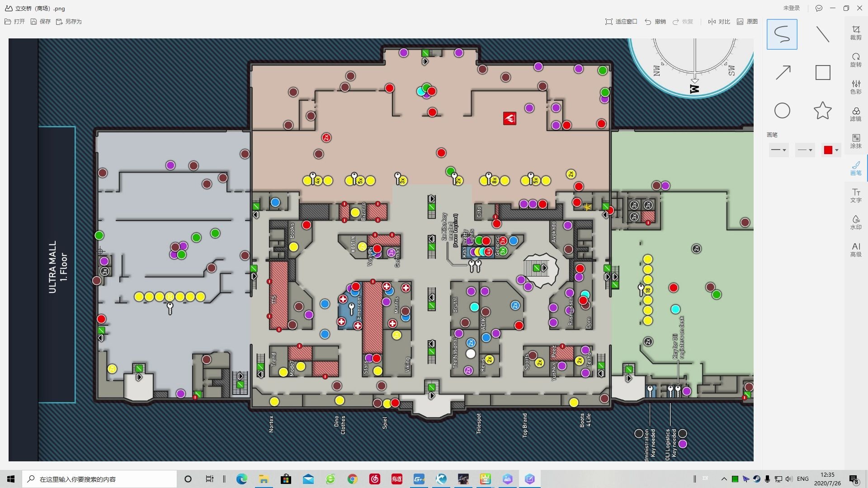
Task: Click 保存 to save the image
Action: point(40,21)
